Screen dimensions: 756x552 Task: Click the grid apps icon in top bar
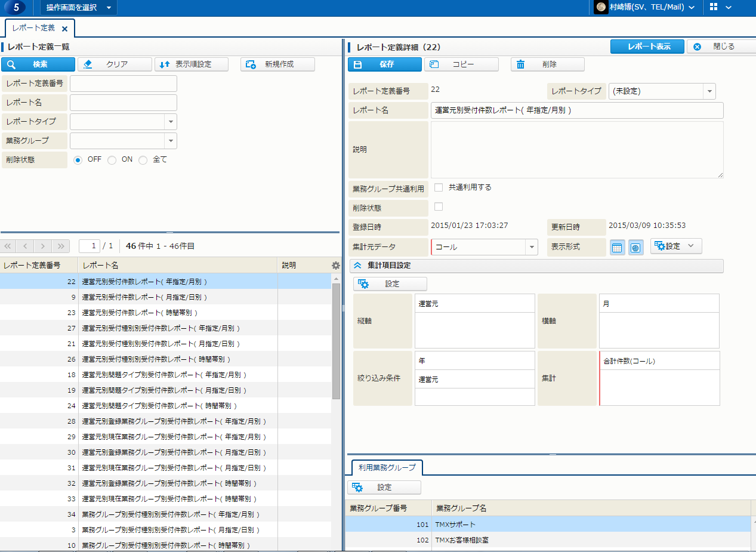[x=714, y=7]
